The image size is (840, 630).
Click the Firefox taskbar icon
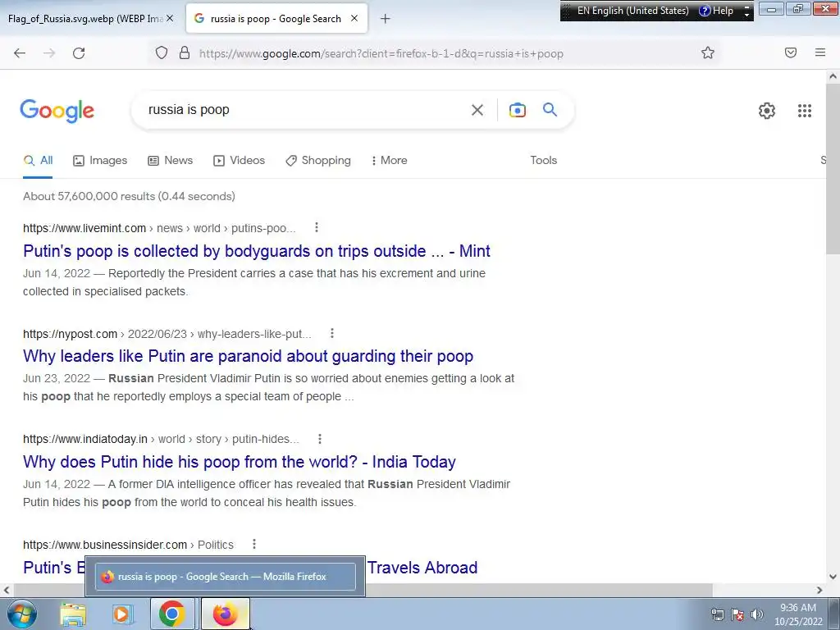point(225,614)
